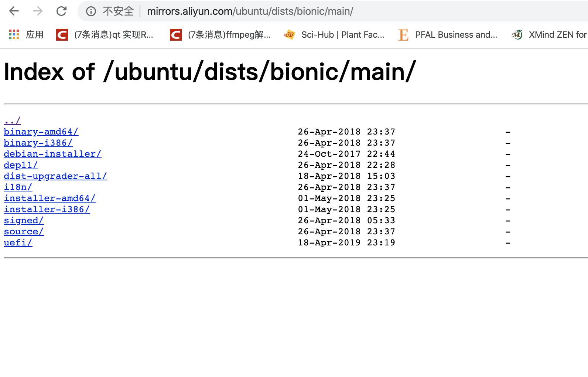This screenshot has width=588, height=377.
Task: Navigate to the parent directory link
Action: [x=11, y=120]
